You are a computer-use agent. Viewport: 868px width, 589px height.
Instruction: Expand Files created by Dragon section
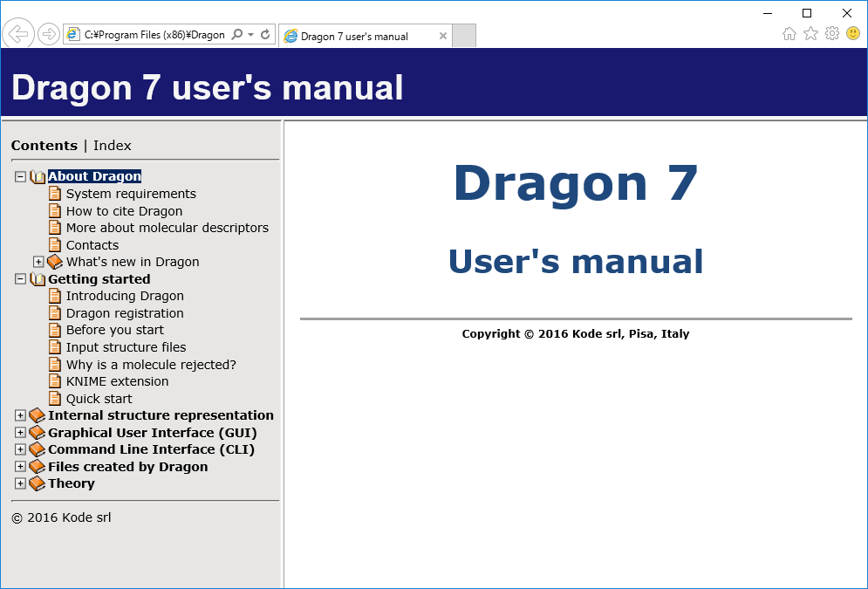coord(20,467)
